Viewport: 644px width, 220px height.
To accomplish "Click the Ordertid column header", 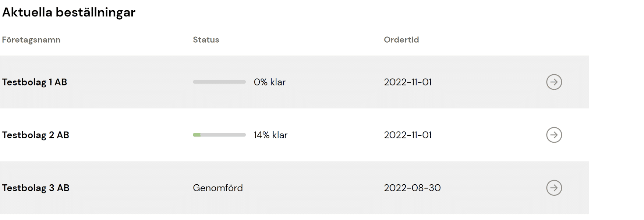I will pyautogui.click(x=401, y=40).
